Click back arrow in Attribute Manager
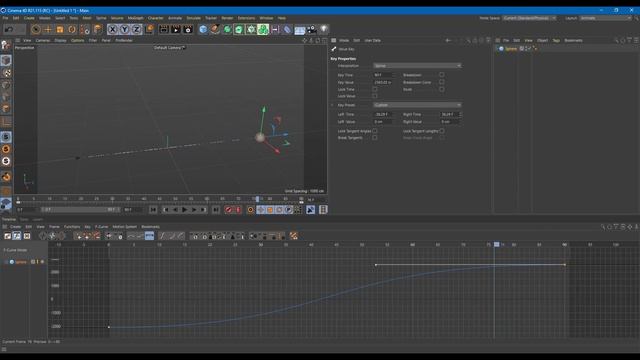The width and height of the screenshot is (640, 360). coord(448,40)
